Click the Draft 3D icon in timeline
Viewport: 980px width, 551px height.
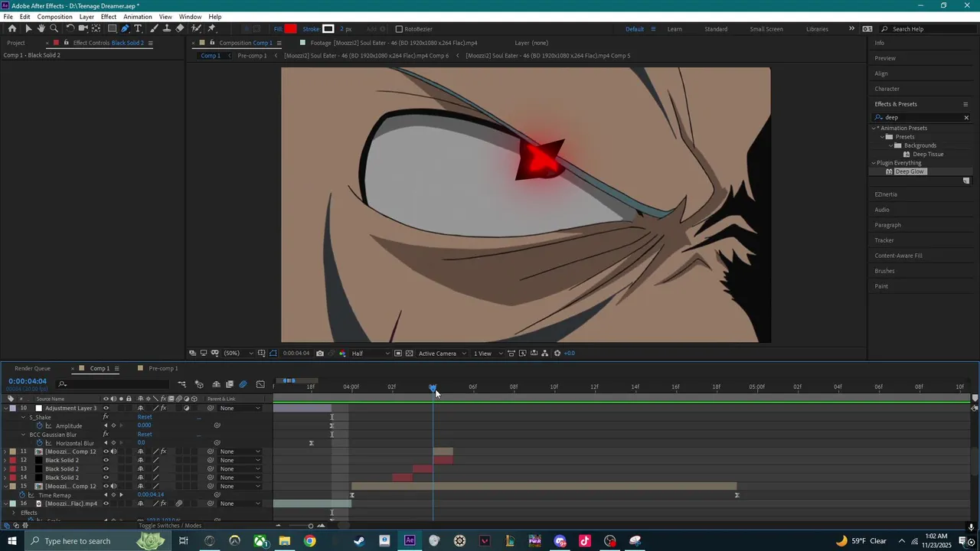click(x=199, y=384)
